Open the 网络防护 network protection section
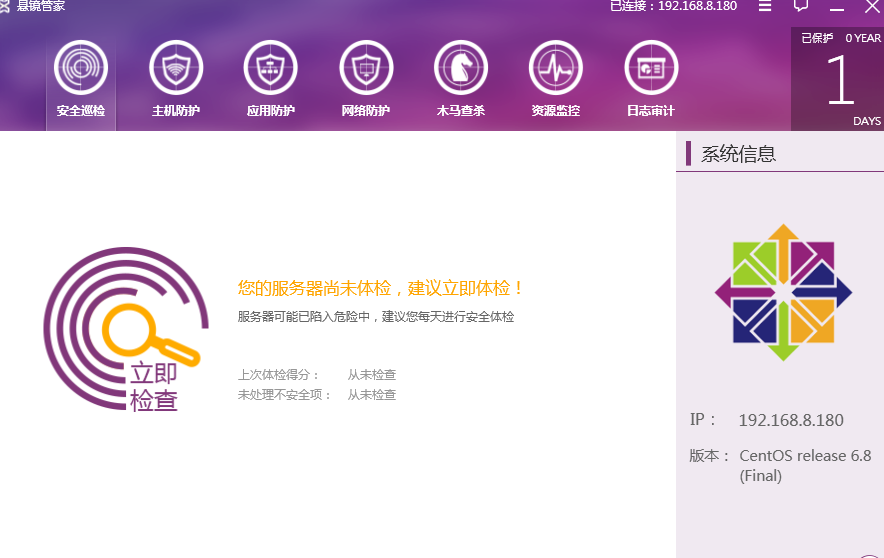This screenshot has width=884, height=558. (366, 79)
